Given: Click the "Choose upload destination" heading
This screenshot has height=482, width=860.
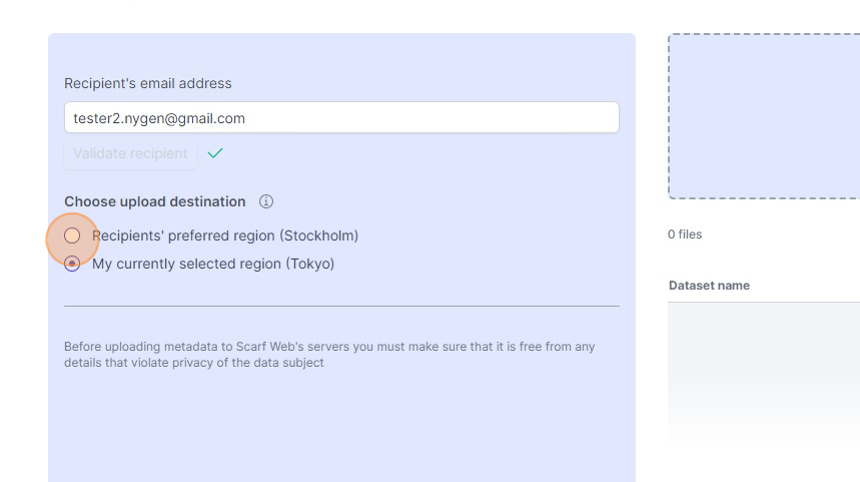Looking at the screenshot, I should (x=155, y=202).
